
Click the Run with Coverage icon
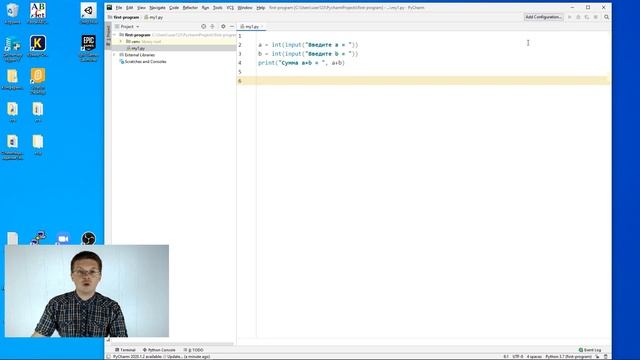pos(587,17)
